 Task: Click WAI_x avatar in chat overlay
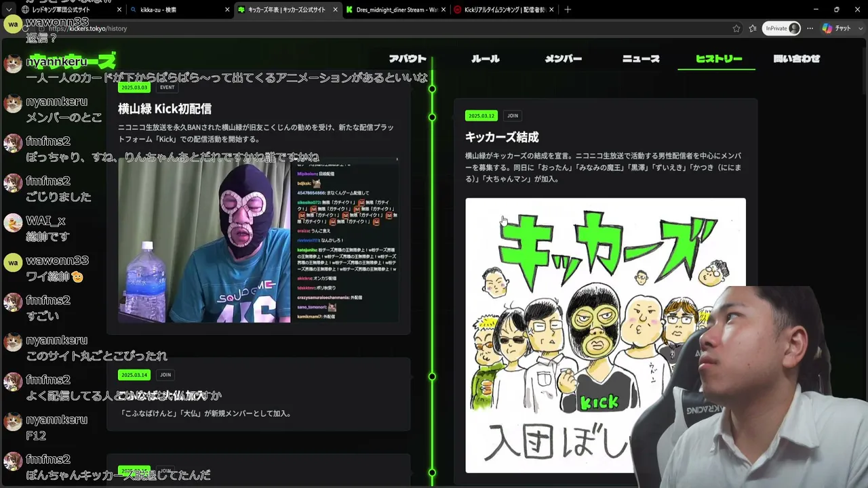pyautogui.click(x=13, y=223)
